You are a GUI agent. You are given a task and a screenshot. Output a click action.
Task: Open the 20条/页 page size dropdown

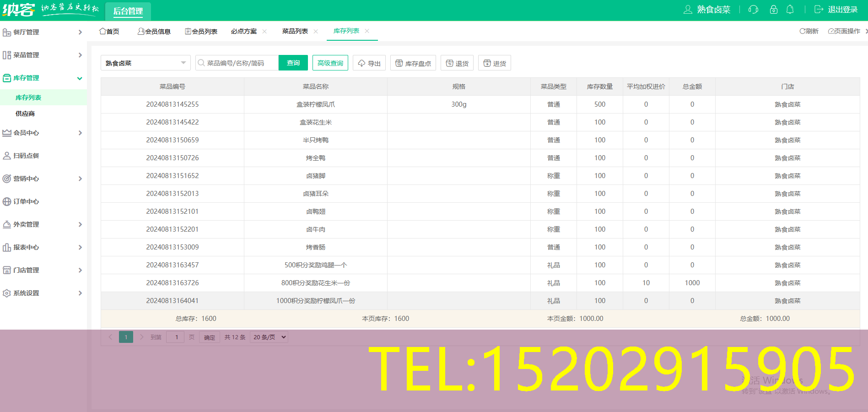[270, 337]
